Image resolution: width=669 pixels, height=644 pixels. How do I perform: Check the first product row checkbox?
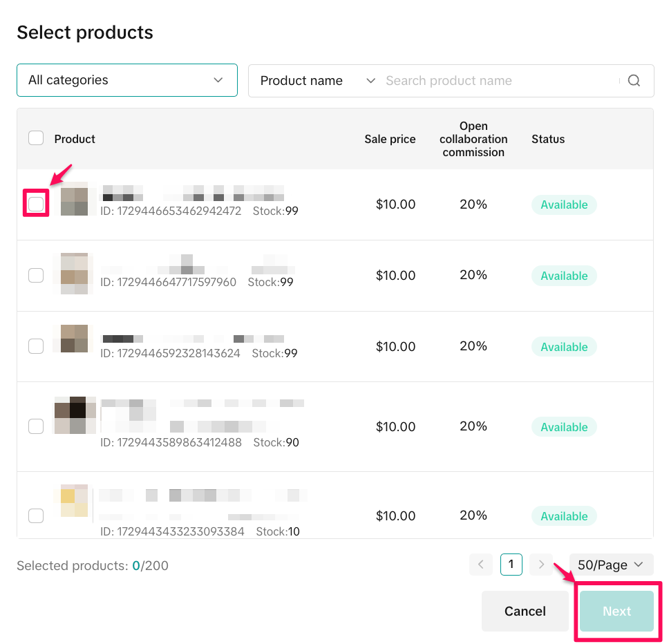coord(36,204)
